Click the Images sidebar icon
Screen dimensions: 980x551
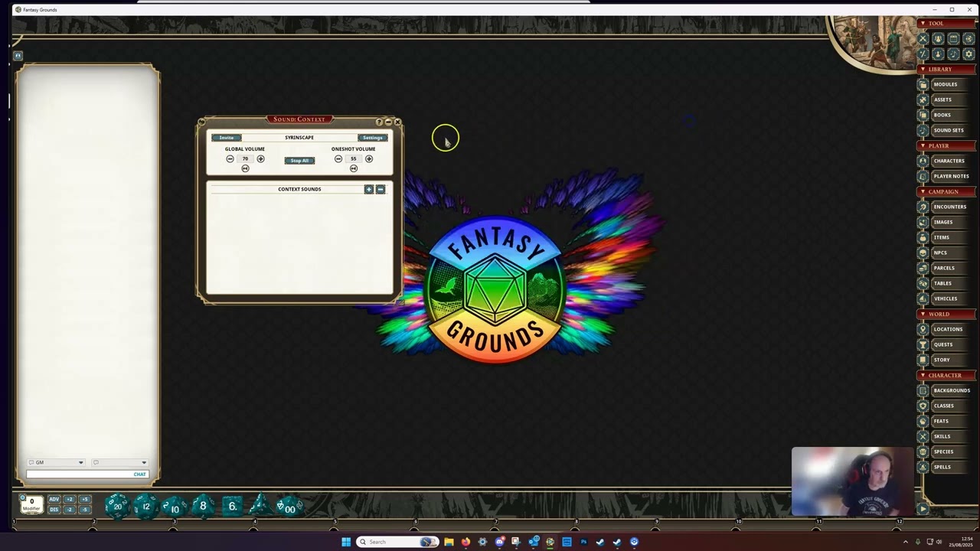click(923, 222)
